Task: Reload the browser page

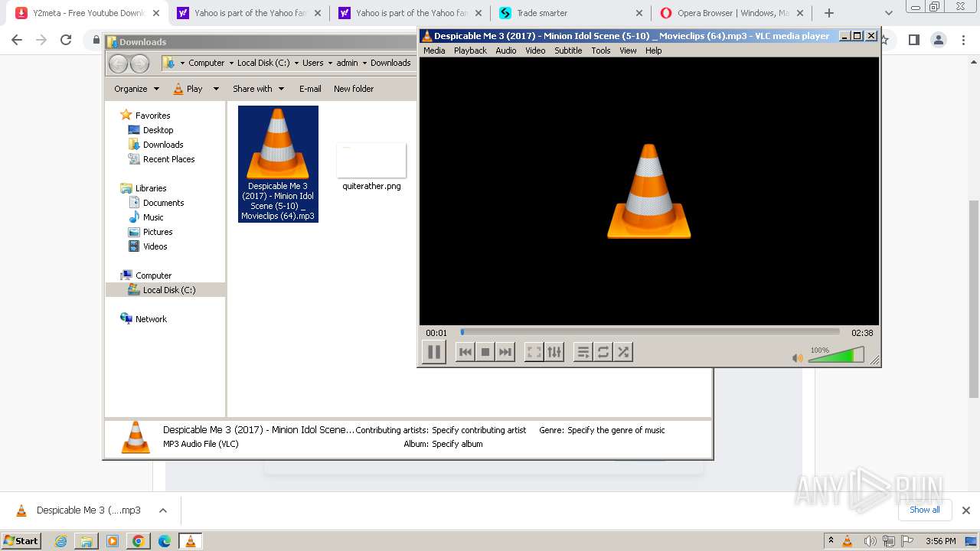Action: [66, 40]
